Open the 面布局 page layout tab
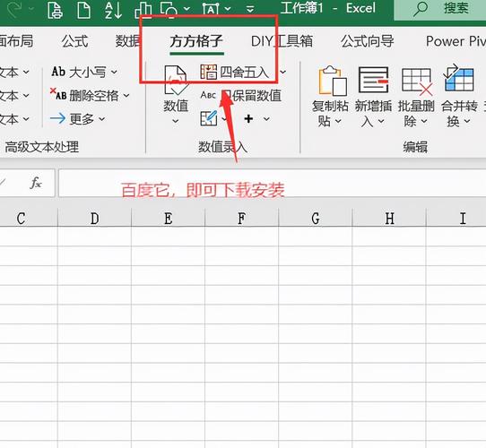 16,41
